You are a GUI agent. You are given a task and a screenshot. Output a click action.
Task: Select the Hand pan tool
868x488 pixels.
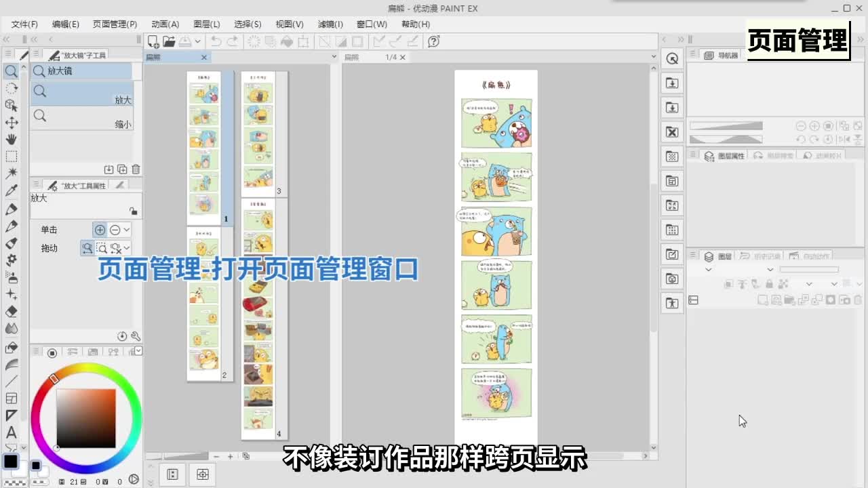tap(12, 140)
